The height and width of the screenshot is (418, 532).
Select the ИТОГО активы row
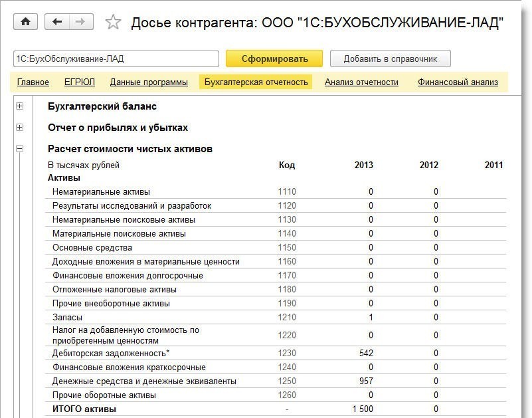[84, 409]
